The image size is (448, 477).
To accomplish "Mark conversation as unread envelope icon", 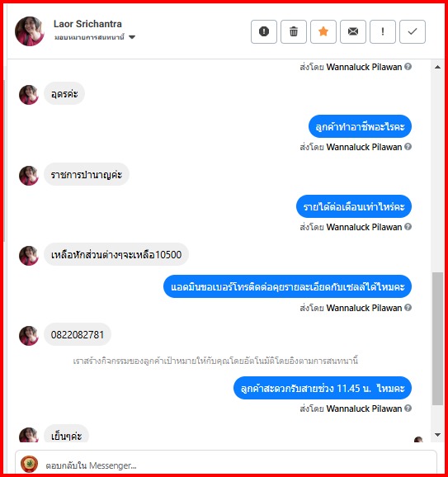I will pos(353,31).
